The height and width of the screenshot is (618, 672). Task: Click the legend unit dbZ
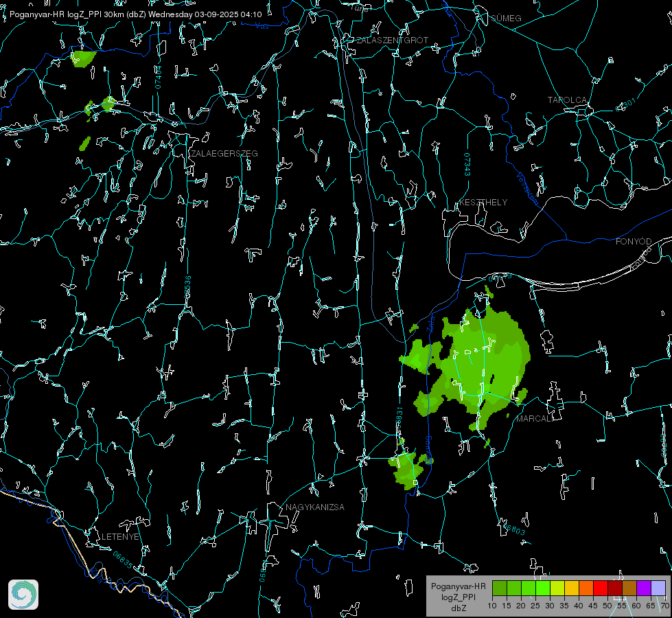pos(458,608)
